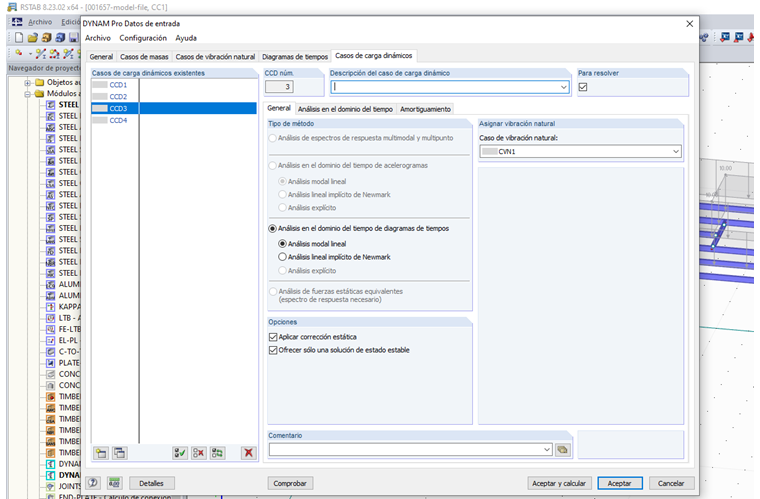Click Cancelar button

(x=671, y=483)
